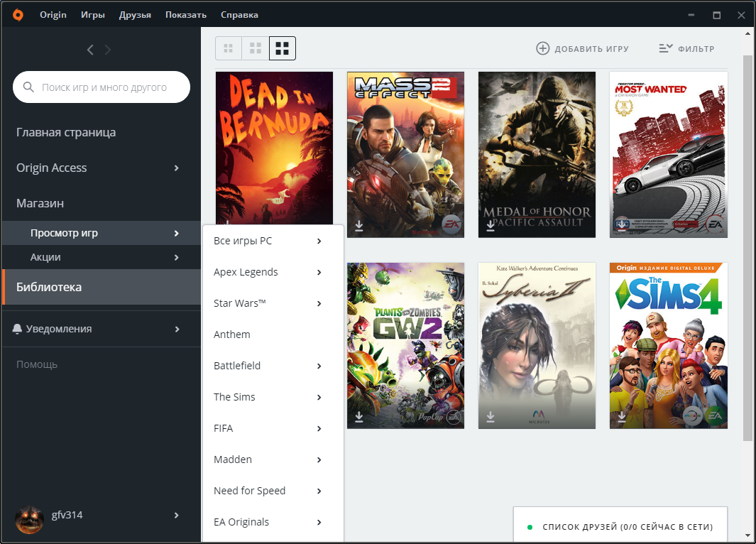Open the Справка menu
756x544 pixels.
pyautogui.click(x=239, y=15)
